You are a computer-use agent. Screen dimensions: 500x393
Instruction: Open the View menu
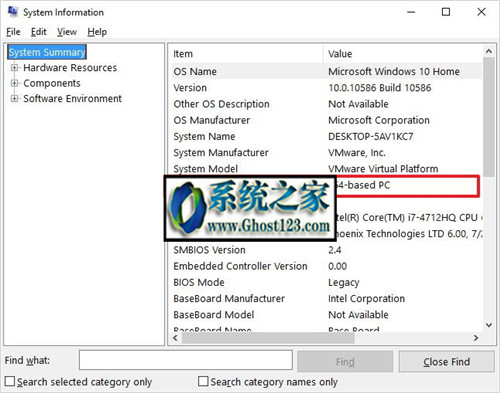pyautogui.click(x=67, y=32)
